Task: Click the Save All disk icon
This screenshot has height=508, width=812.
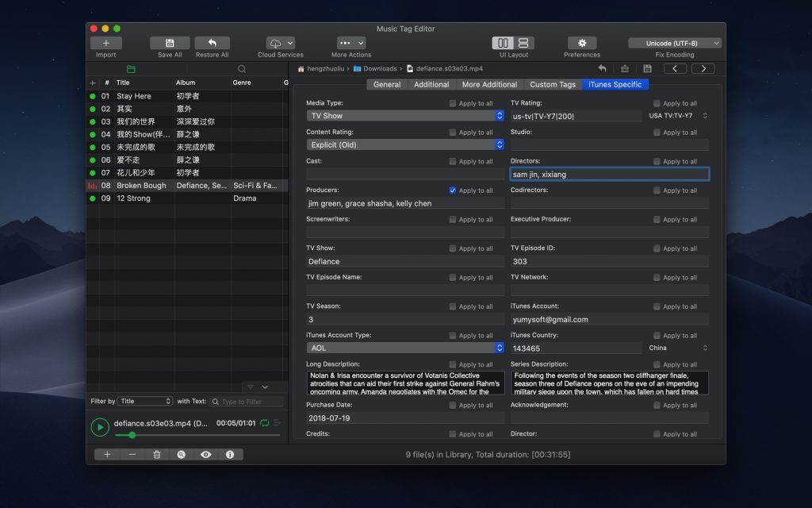Action: 170,43
